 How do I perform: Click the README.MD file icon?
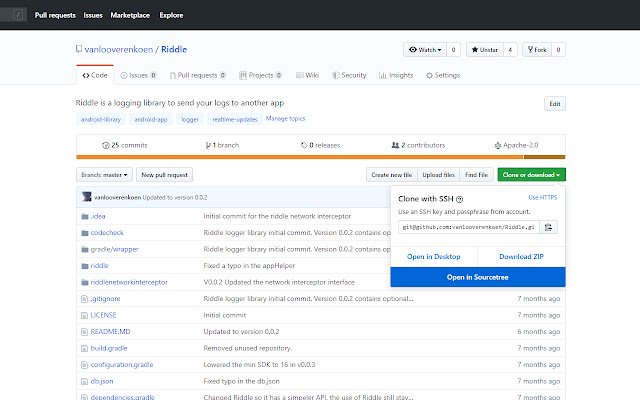point(84,332)
